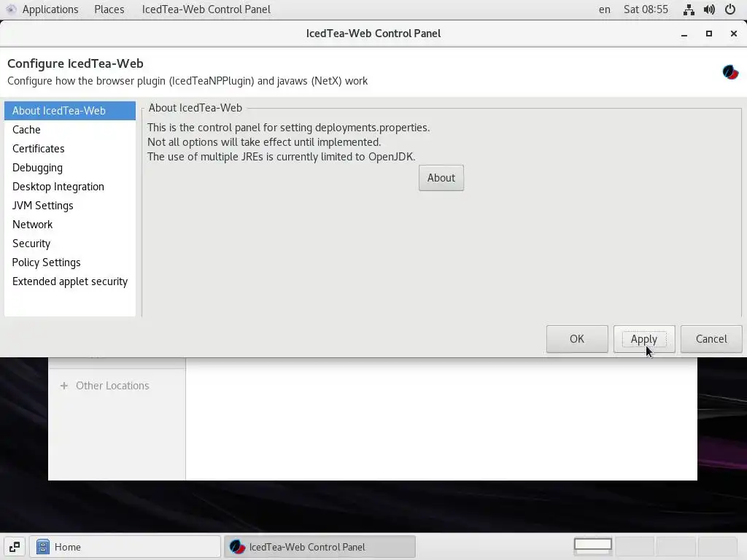Go to Desktop Integration settings
Viewport: 747px width, 560px height.
click(70, 187)
